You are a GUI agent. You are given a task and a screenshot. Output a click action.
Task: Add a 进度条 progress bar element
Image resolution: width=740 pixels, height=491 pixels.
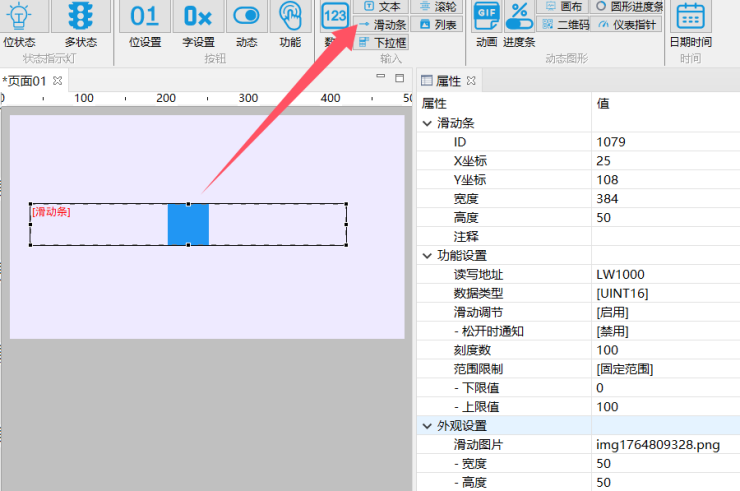coord(519,25)
